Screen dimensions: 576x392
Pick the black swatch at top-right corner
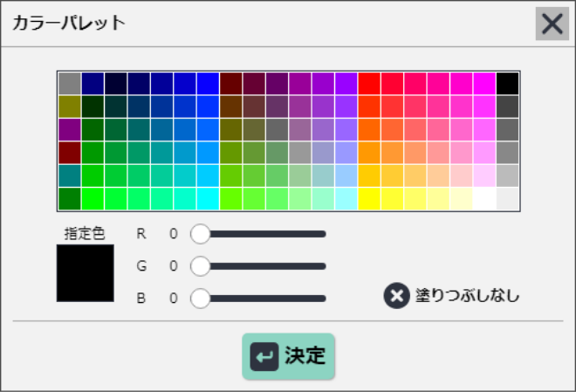tap(507, 84)
